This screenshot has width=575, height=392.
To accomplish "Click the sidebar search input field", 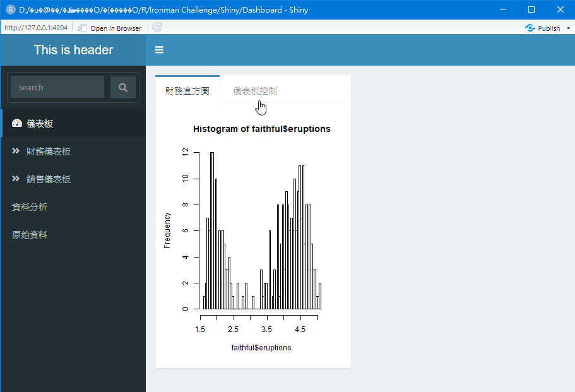I will 57,87.
